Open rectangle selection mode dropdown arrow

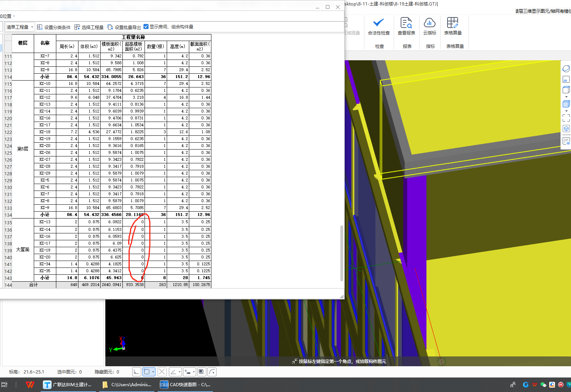[153, 372]
